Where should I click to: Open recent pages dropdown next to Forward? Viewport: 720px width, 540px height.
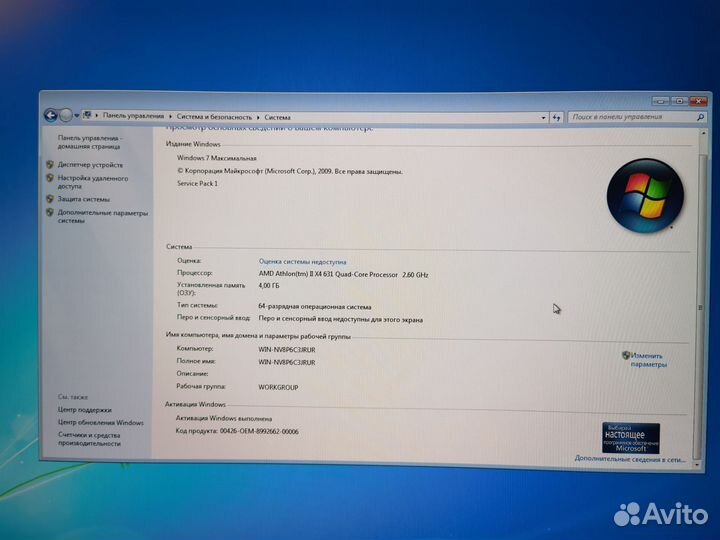pos(77,116)
